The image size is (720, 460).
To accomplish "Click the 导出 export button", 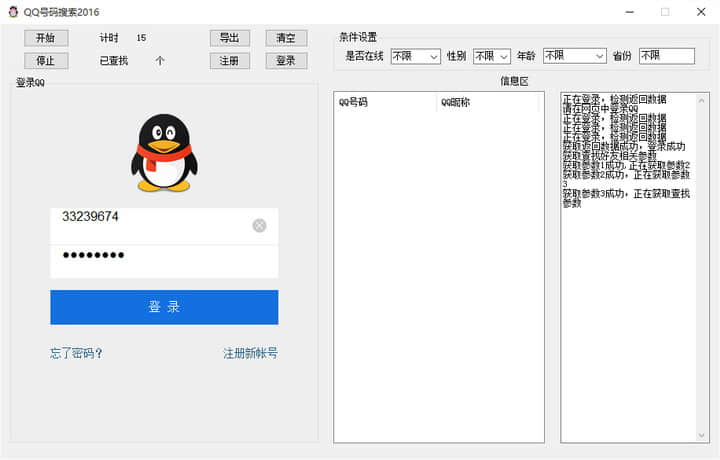I will [x=230, y=38].
